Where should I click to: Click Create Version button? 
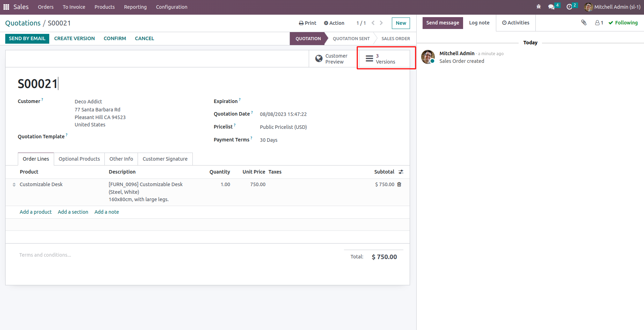click(74, 38)
